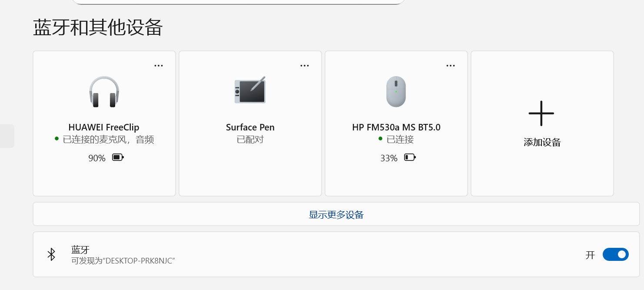Open the Surface Pen three-dot menu
644x290 pixels.
click(305, 66)
